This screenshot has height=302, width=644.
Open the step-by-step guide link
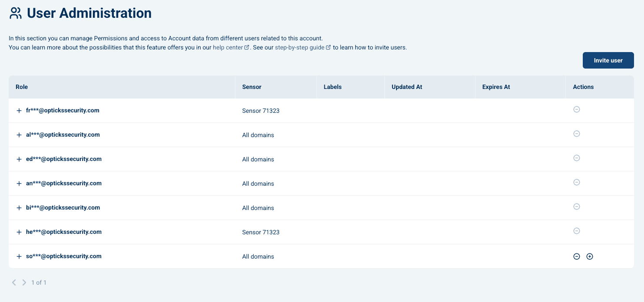tap(300, 47)
